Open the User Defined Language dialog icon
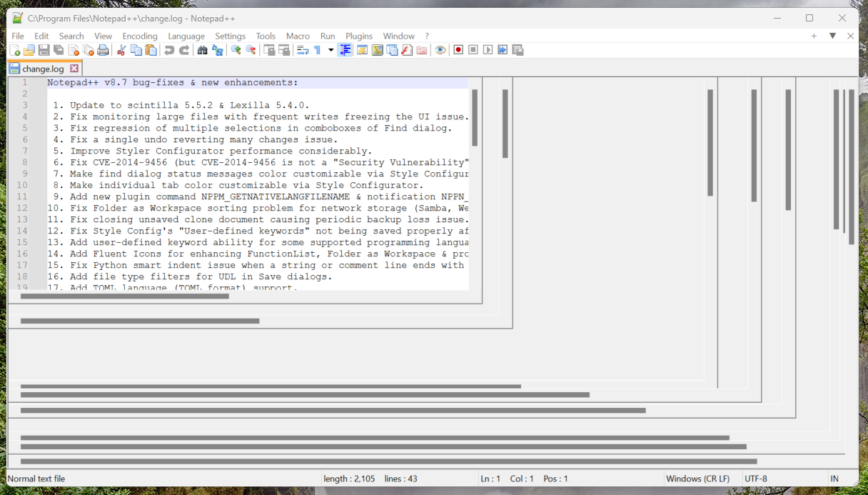The width and height of the screenshot is (868, 495). (362, 50)
